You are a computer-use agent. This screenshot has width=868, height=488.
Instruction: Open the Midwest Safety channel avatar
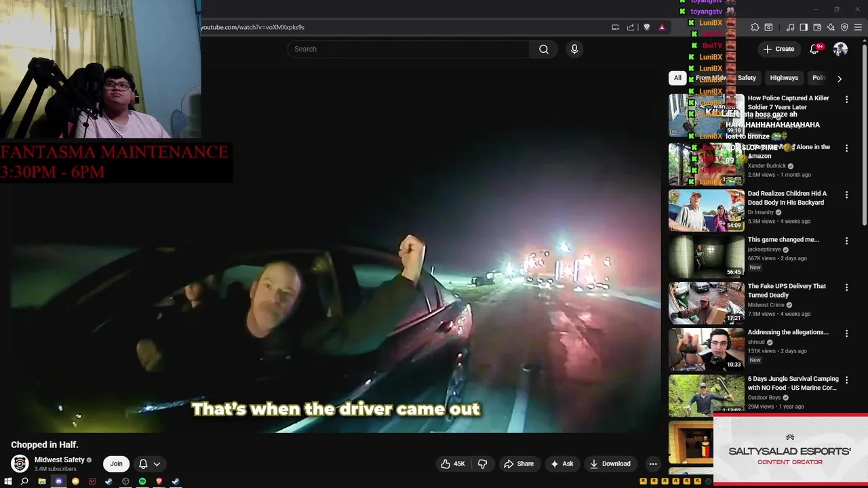(x=20, y=464)
